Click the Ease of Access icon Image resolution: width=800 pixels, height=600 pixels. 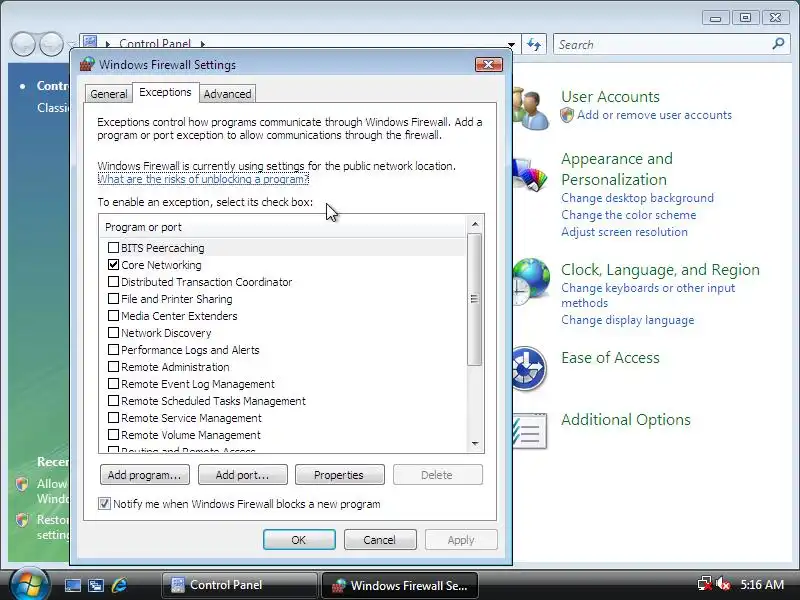click(529, 368)
